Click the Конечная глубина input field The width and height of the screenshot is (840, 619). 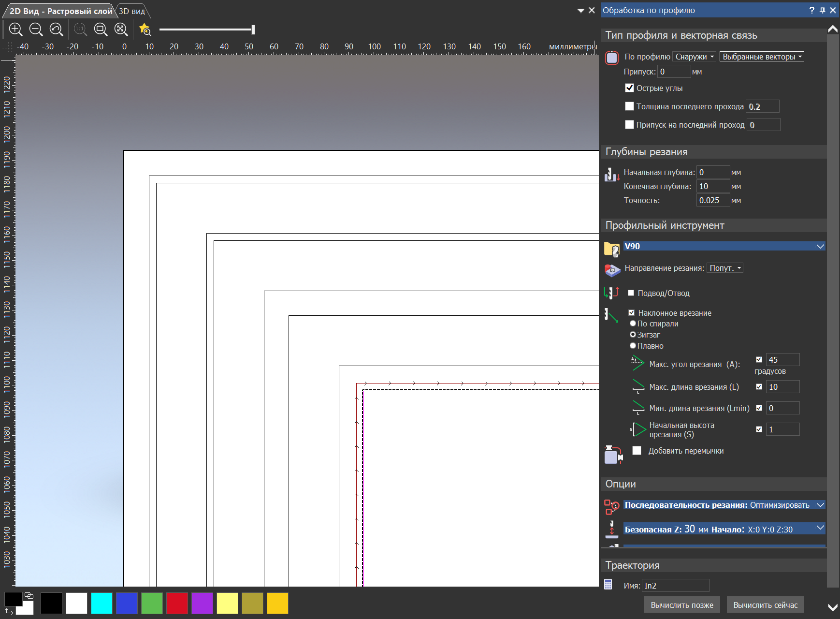point(712,186)
